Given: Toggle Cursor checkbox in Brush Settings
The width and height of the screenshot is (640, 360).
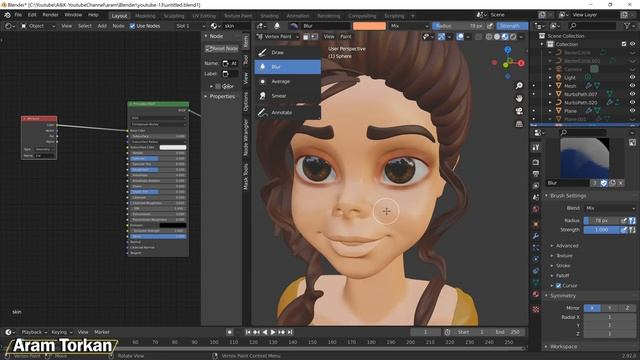Looking at the screenshot, I should click(558, 286).
